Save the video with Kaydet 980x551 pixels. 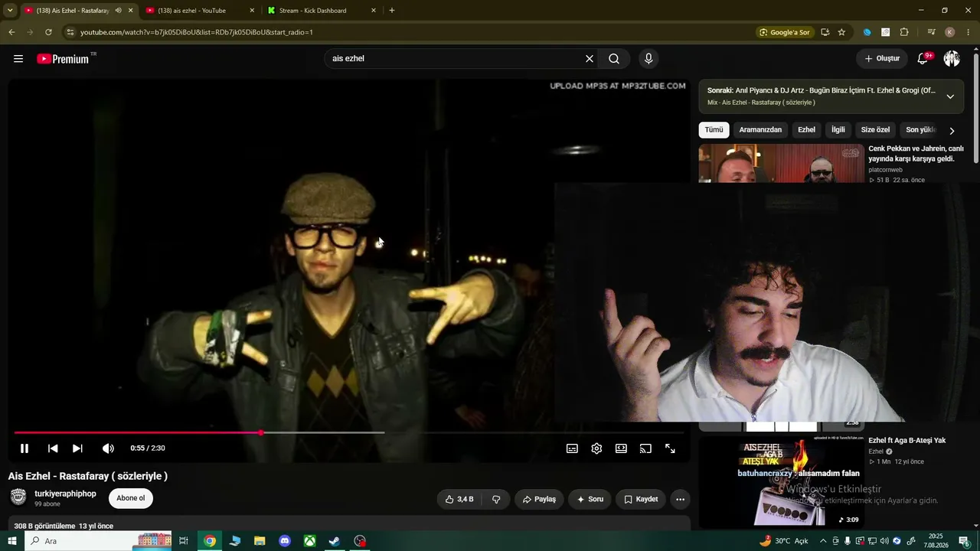pyautogui.click(x=641, y=499)
